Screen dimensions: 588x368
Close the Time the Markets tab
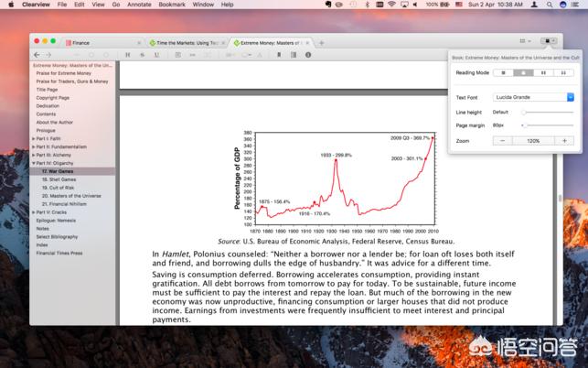pyautogui.click(x=223, y=43)
